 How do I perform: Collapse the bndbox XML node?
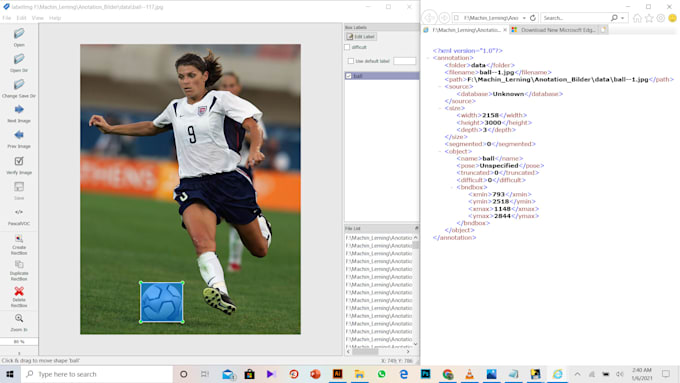tap(452, 187)
